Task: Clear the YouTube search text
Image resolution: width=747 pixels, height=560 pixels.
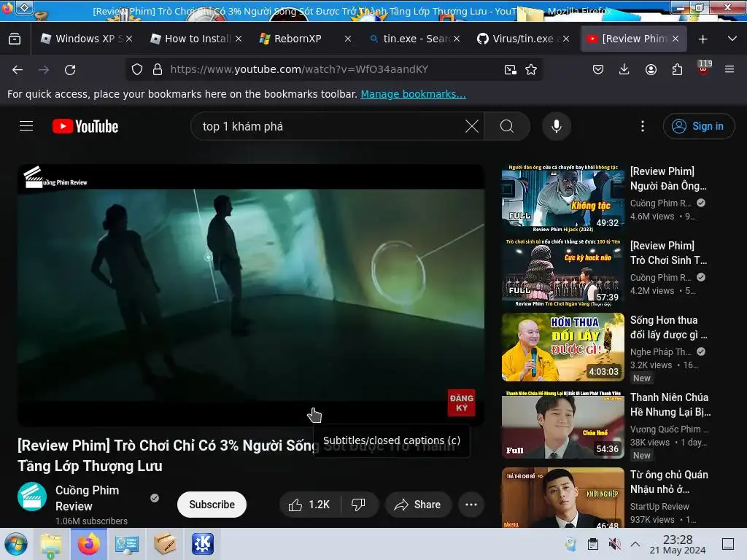Action: point(472,126)
